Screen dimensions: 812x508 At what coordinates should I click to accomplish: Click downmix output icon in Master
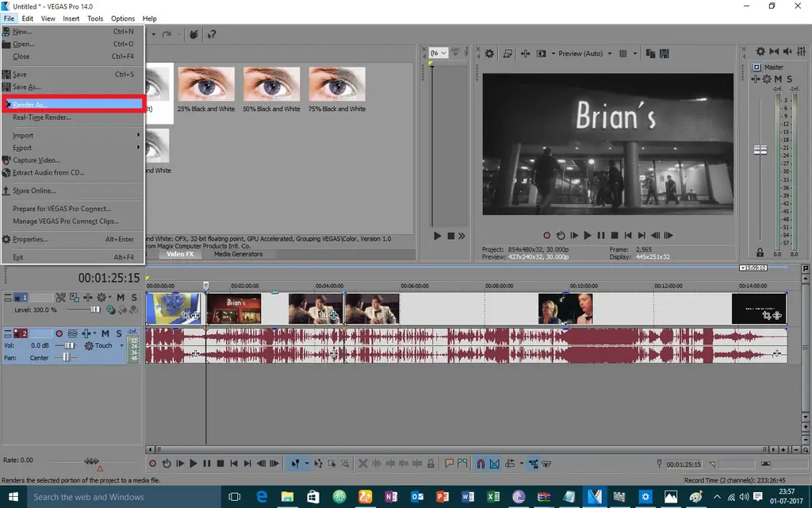click(x=774, y=52)
